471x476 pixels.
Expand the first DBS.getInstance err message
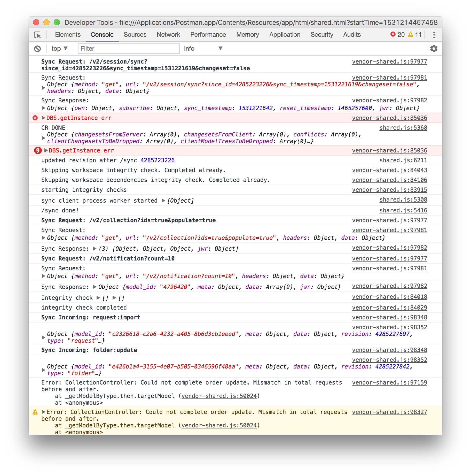pos(44,118)
